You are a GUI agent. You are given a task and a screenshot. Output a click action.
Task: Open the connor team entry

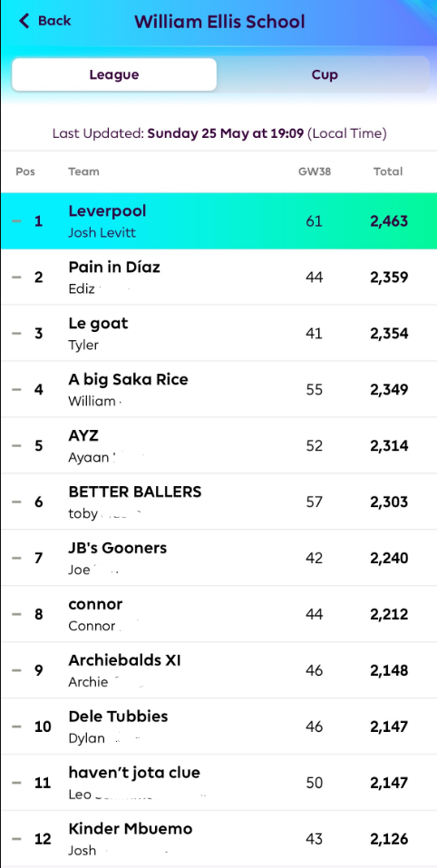click(x=218, y=614)
